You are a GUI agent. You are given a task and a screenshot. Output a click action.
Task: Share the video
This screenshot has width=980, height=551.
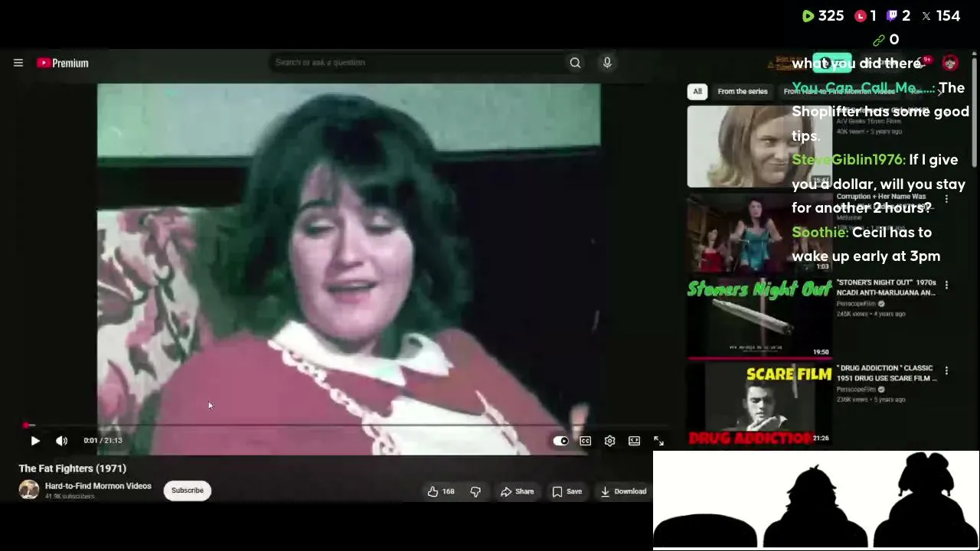point(518,491)
